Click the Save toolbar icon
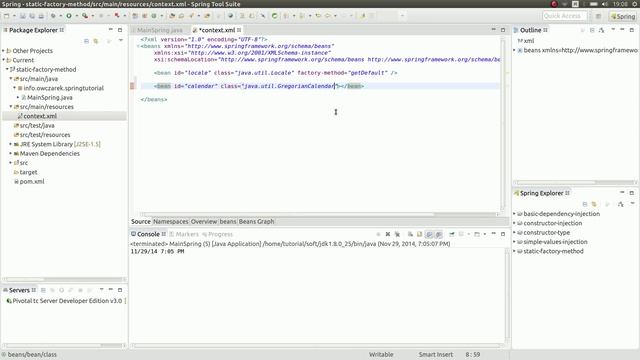Viewport: 640px width, 360px height. 22,16
